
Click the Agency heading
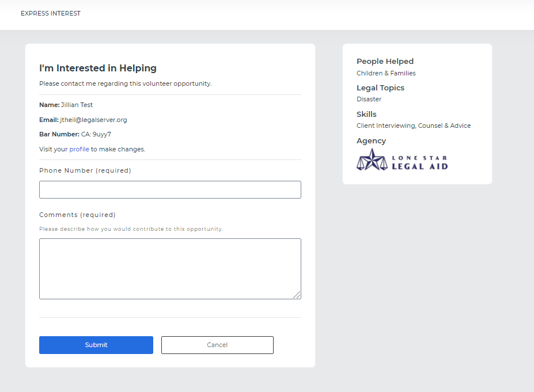point(371,141)
